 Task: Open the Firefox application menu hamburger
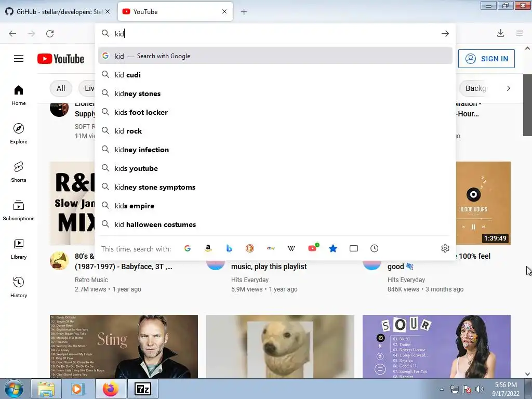coord(520,33)
